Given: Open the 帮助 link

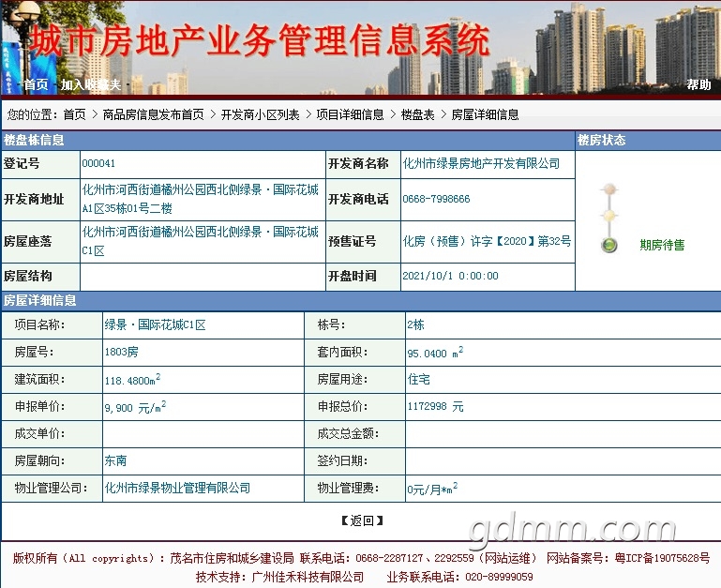Looking at the screenshot, I should pos(698,84).
